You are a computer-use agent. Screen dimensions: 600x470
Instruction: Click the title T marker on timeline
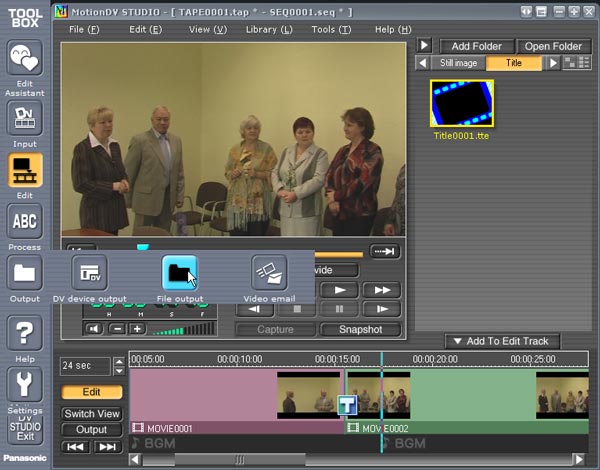[346, 405]
